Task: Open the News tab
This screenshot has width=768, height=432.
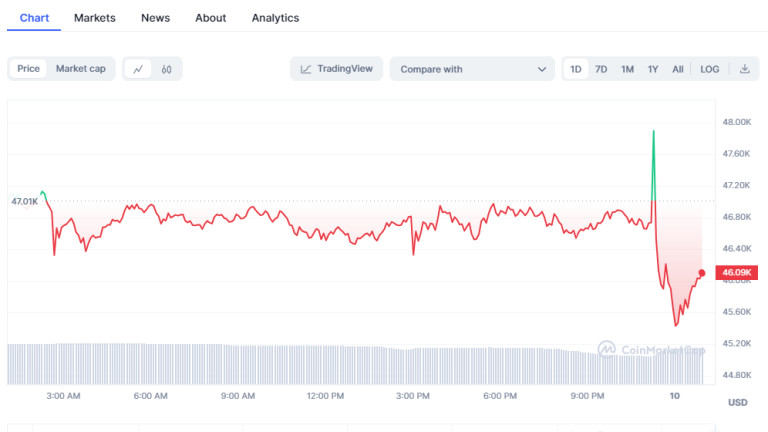Action: (155, 18)
